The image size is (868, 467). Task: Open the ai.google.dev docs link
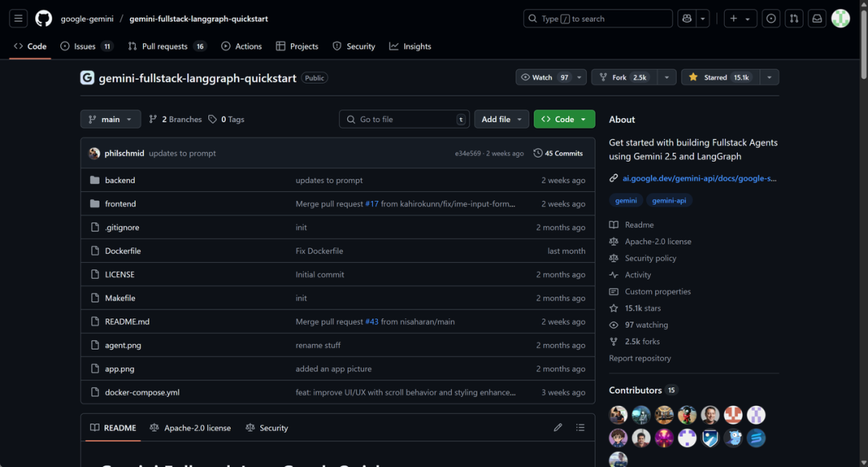click(699, 178)
